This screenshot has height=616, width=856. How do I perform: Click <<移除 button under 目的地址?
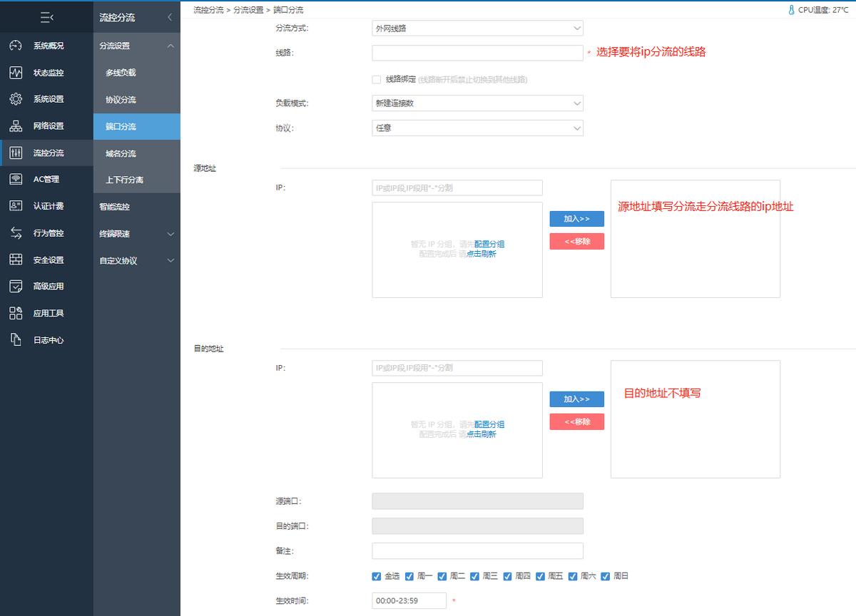coord(576,422)
